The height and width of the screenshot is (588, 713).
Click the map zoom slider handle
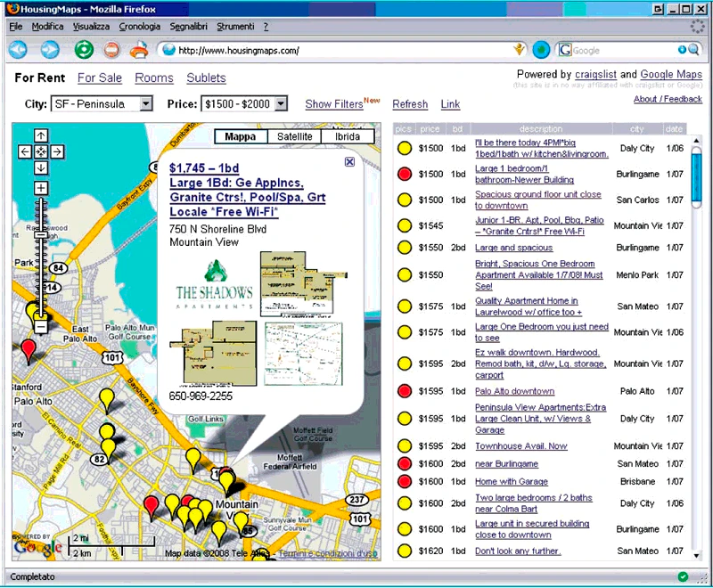tap(41, 234)
